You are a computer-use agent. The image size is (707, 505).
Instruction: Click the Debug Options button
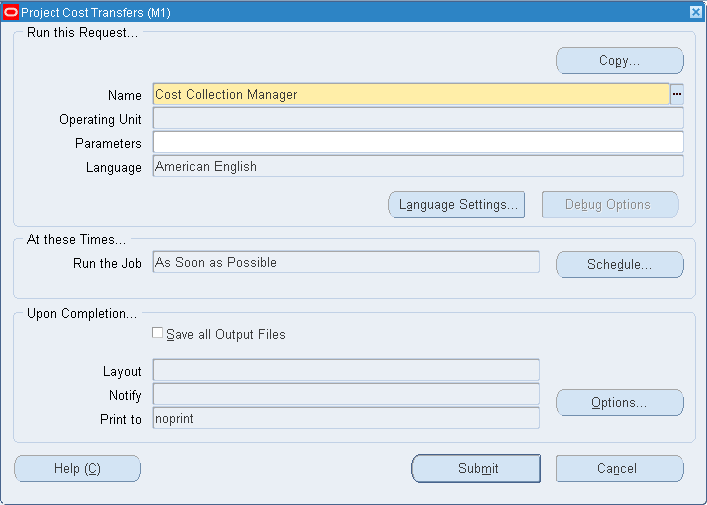point(609,205)
